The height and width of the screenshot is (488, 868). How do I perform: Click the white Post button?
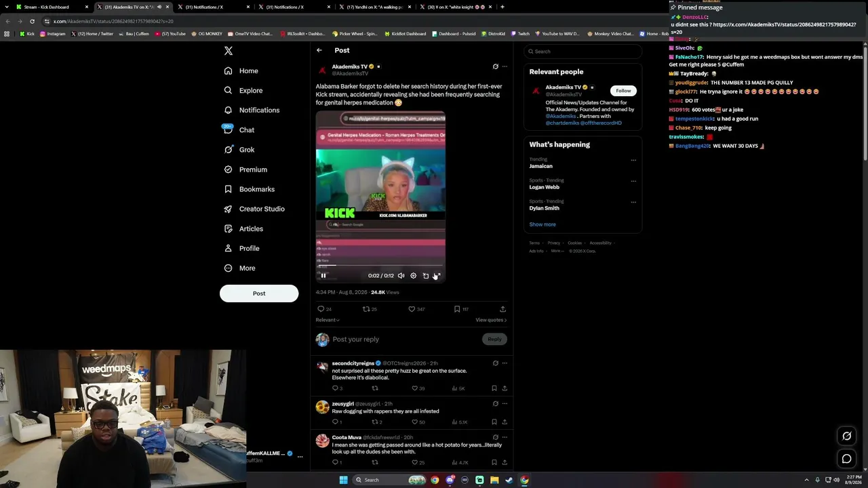pos(259,293)
